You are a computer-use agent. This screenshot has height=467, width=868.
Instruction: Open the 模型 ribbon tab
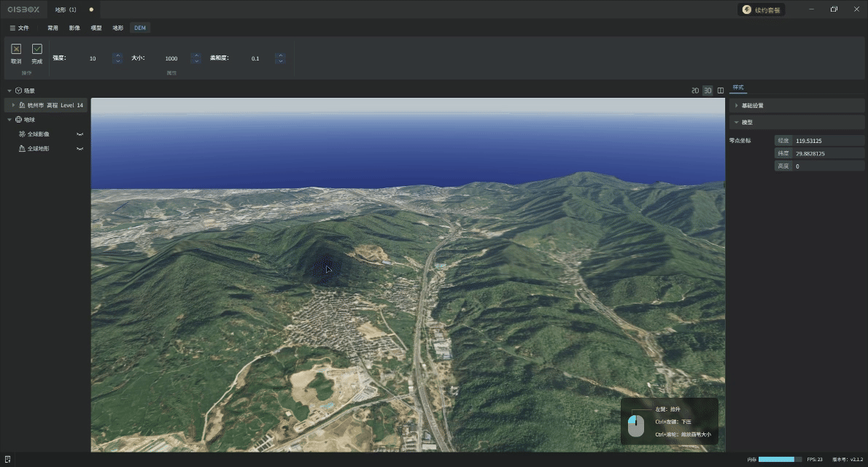tap(96, 28)
